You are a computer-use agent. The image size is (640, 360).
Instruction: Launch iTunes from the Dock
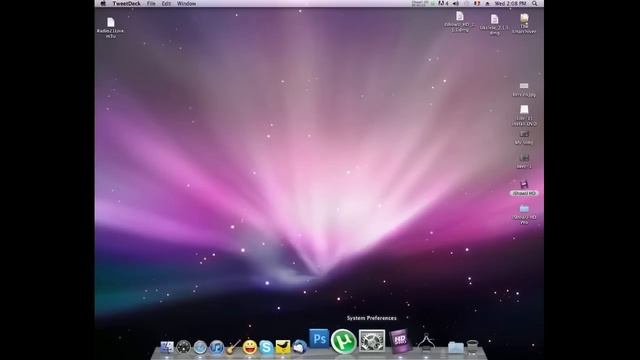pos(216,347)
